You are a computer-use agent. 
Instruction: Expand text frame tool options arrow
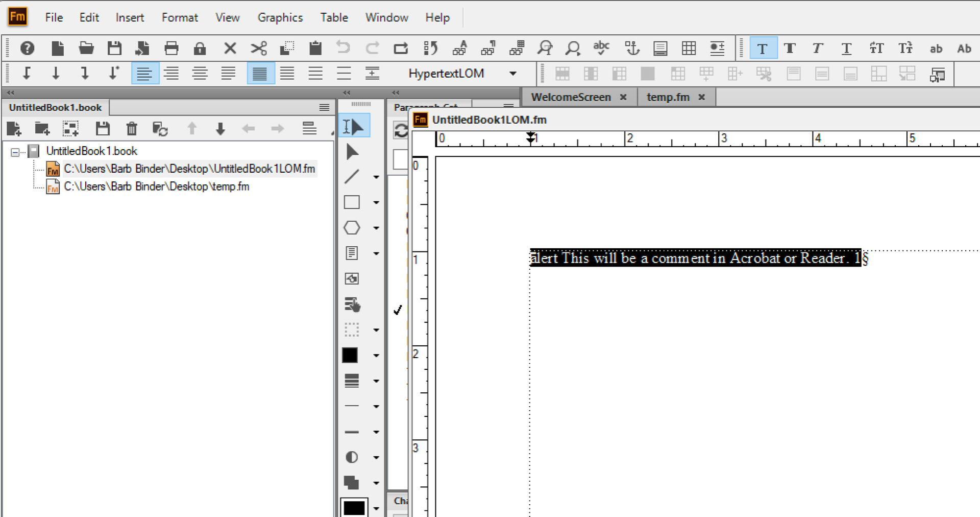[x=376, y=254]
